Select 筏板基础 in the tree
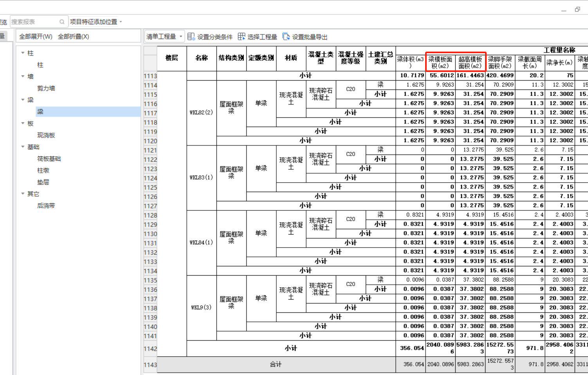This screenshot has width=588, height=375. pos(49,159)
